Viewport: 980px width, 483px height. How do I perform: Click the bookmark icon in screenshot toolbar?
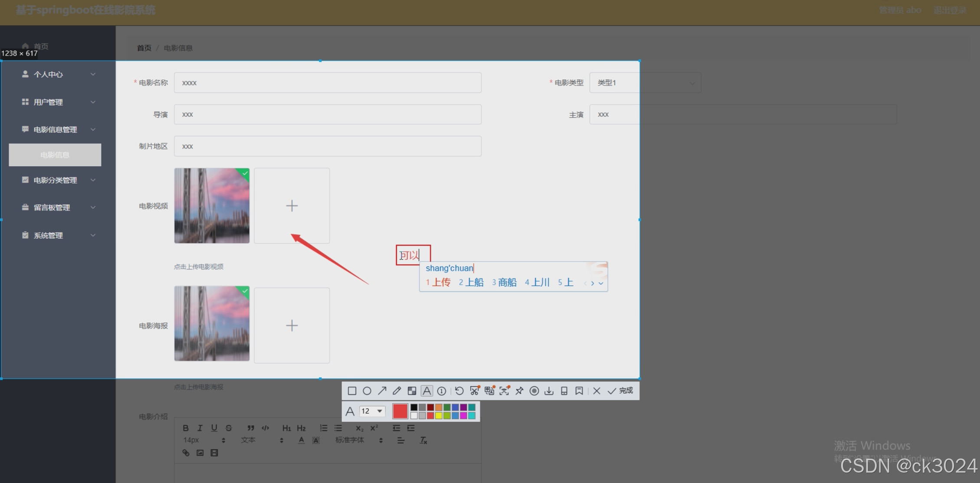[579, 391]
